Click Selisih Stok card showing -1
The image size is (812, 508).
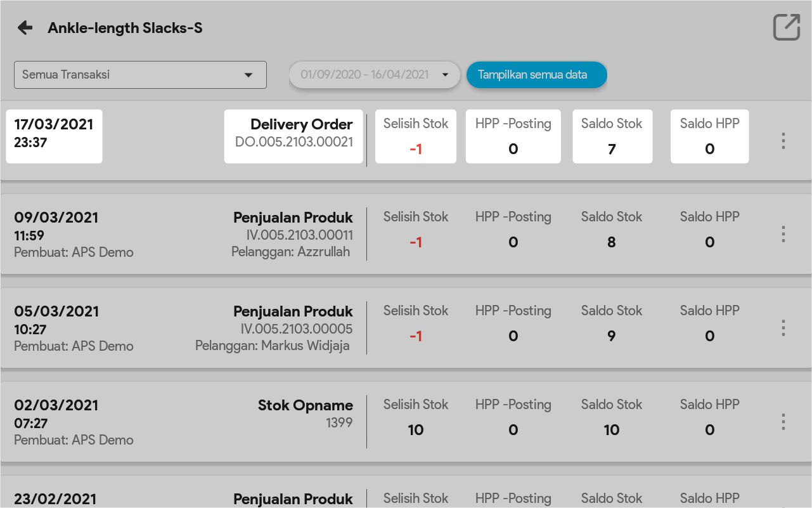(415, 136)
